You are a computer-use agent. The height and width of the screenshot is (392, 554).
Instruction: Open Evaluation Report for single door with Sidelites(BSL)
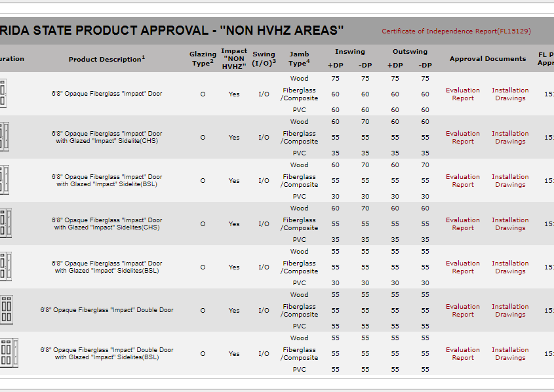click(463, 267)
